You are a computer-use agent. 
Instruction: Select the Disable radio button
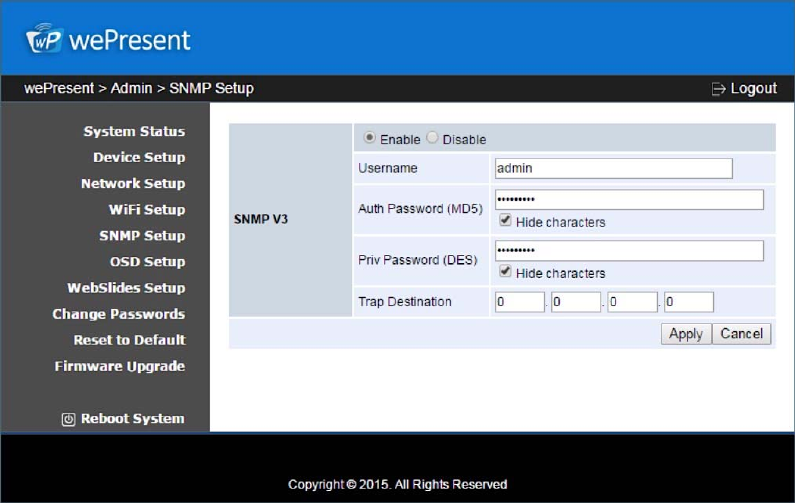(432, 138)
